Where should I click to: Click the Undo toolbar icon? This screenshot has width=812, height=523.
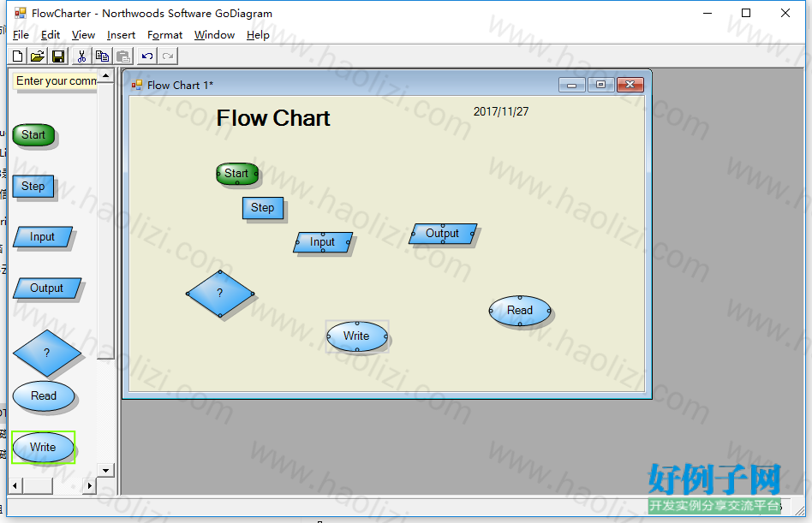(x=147, y=56)
